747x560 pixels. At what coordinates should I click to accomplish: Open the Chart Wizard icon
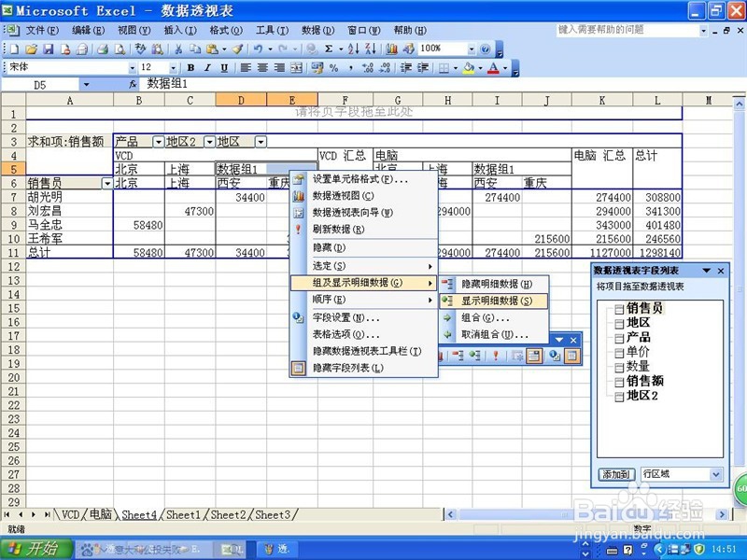point(391,49)
